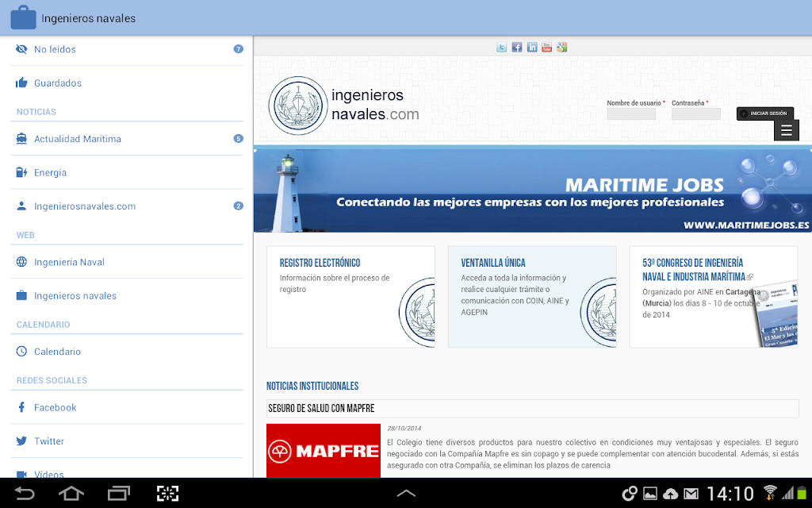Tap the cloud upload notification icon
Viewport: 812px width, 508px height.
click(x=670, y=494)
